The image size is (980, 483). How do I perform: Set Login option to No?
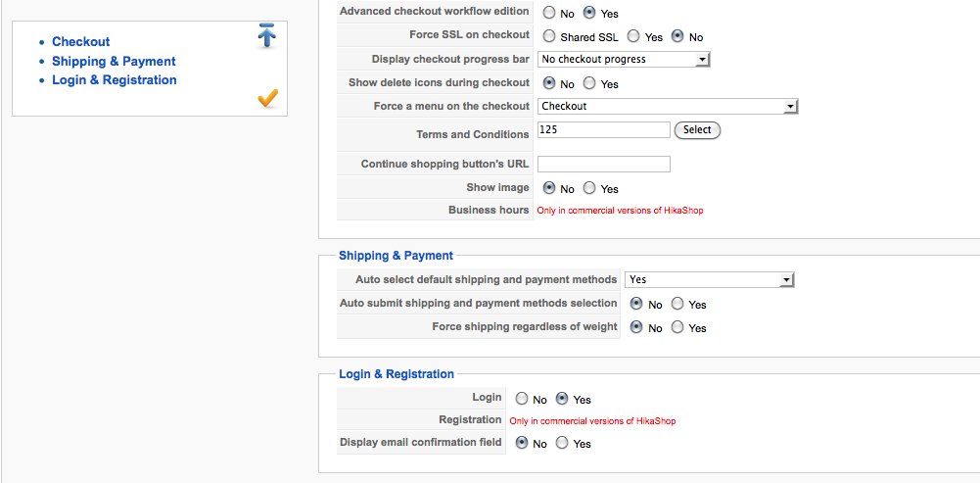pyautogui.click(x=522, y=399)
